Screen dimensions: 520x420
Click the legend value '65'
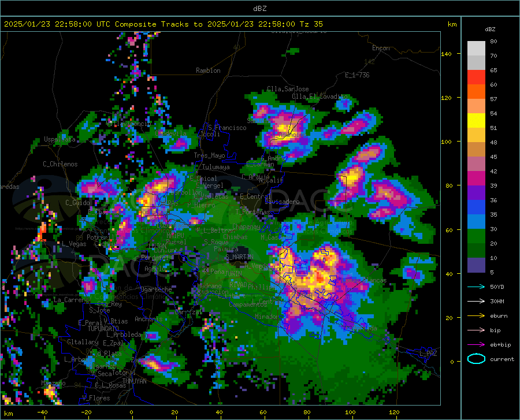coord(493,70)
